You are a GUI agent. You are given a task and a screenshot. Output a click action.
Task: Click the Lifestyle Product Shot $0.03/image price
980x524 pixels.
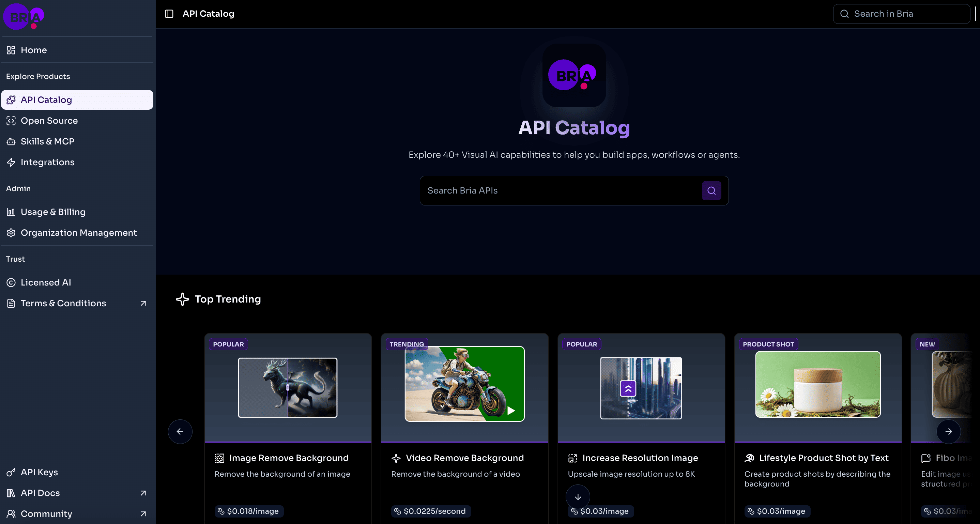pyautogui.click(x=778, y=511)
